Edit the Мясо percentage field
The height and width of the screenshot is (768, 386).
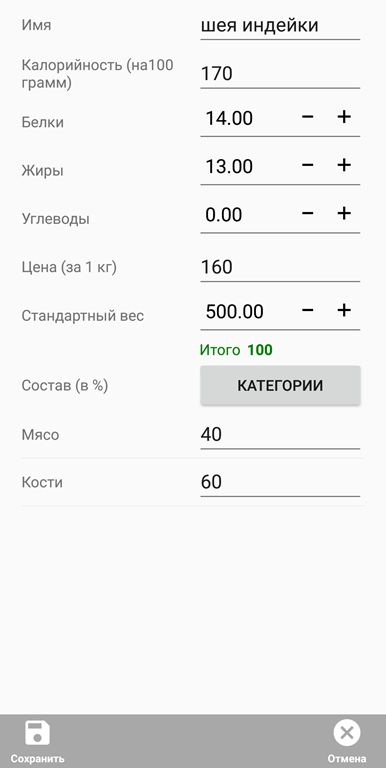tap(280, 435)
